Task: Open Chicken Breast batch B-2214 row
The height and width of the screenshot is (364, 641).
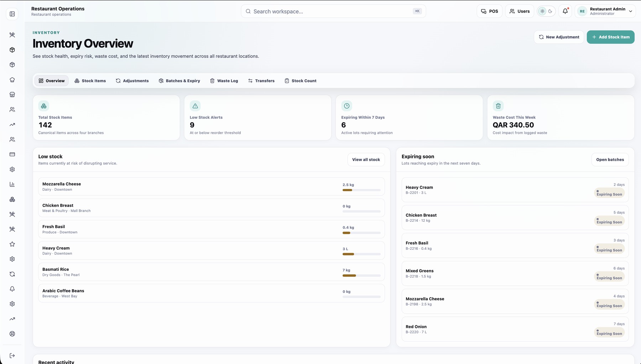Action: coord(515,218)
